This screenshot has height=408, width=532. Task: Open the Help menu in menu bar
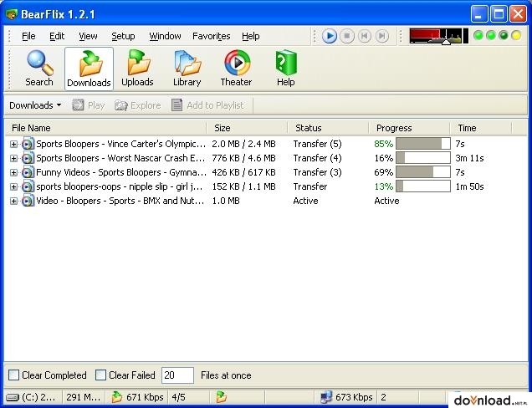coord(251,36)
